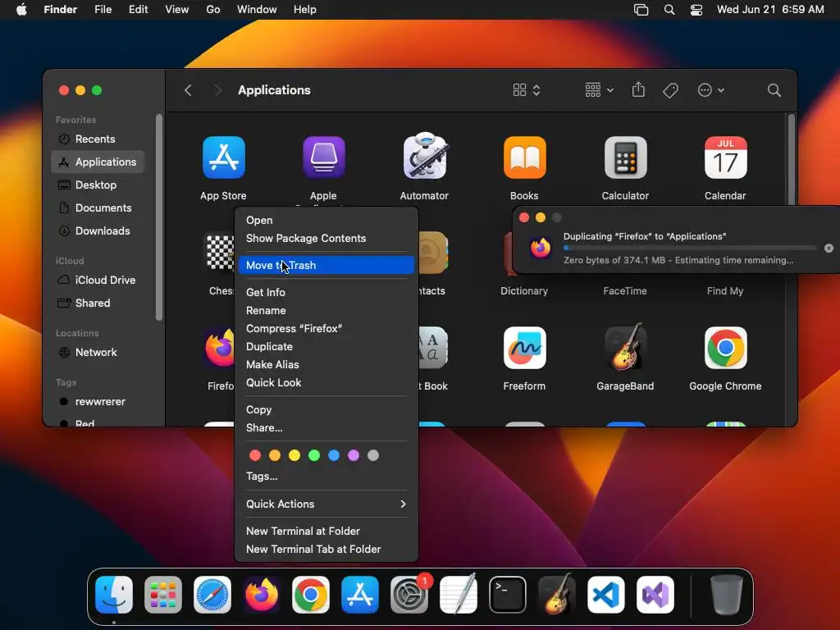
Task: Select the Automator app icon
Action: tap(424, 156)
